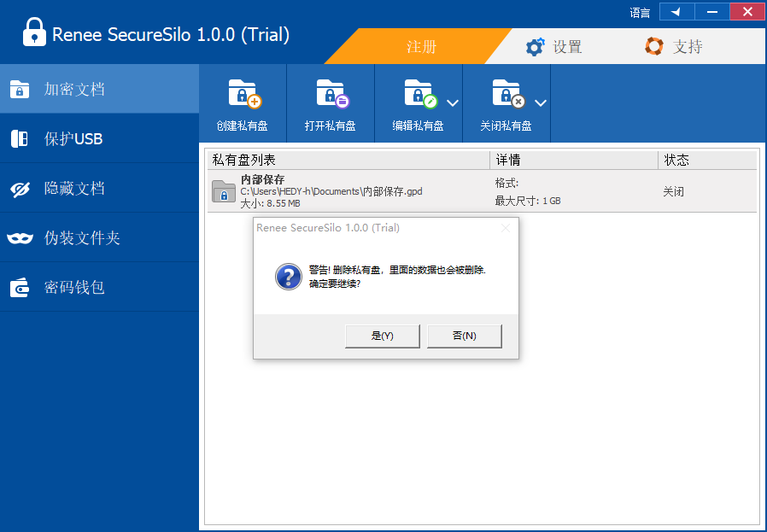Click the support lifebuoy icon
767x532 pixels.
click(654, 46)
